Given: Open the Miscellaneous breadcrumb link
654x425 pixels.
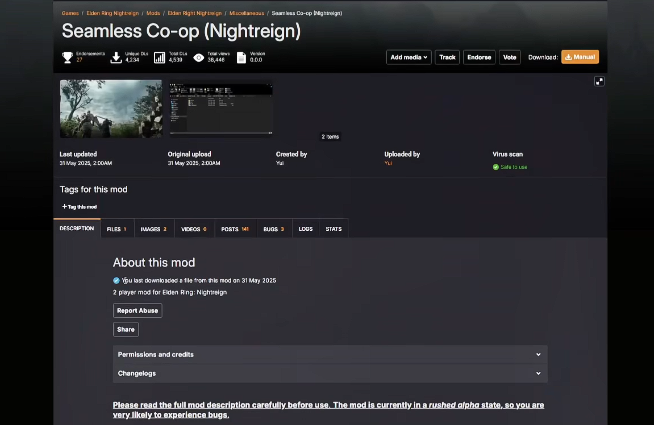Looking at the screenshot, I should pyautogui.click(x=247, y=13).
